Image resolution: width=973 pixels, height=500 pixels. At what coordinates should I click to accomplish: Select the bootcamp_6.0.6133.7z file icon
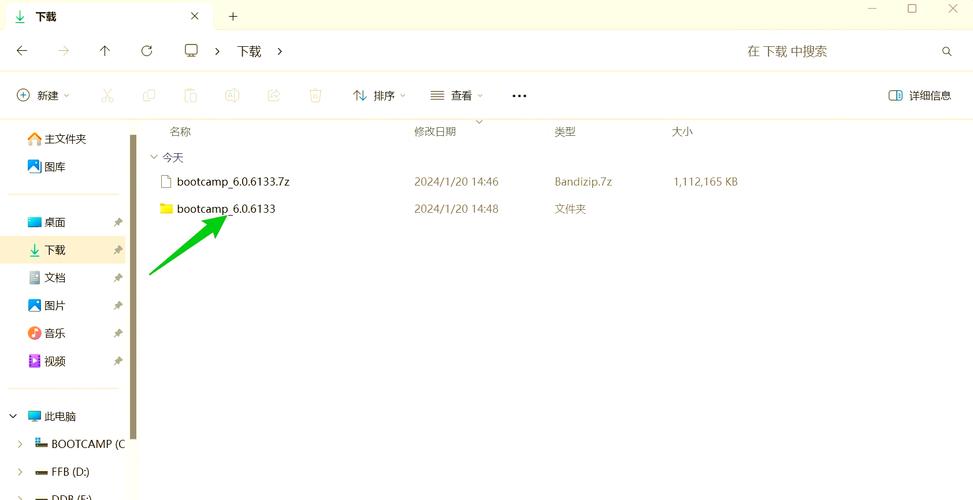coord(166,182)
